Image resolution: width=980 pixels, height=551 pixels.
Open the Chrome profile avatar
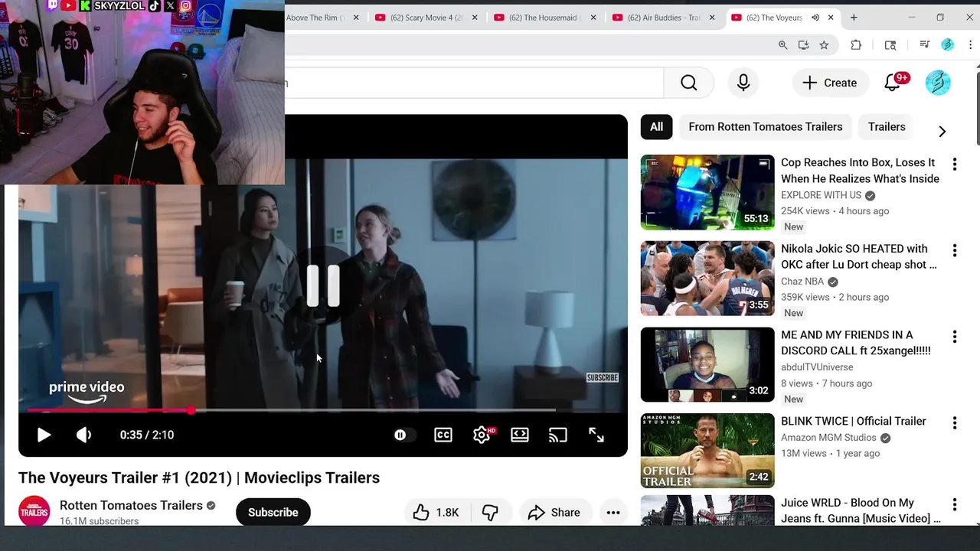click(x=948, y=45)
